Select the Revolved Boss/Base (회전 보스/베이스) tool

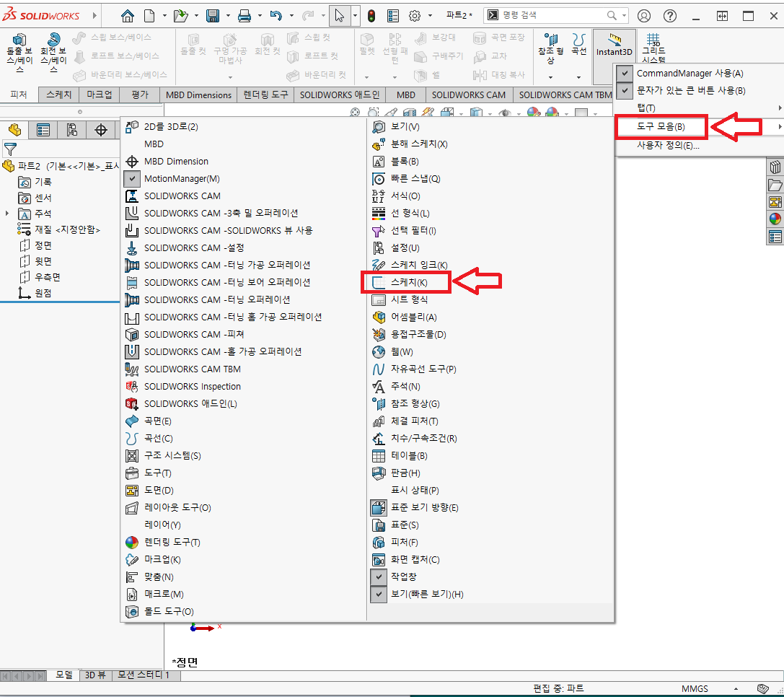tap(53, 53)
